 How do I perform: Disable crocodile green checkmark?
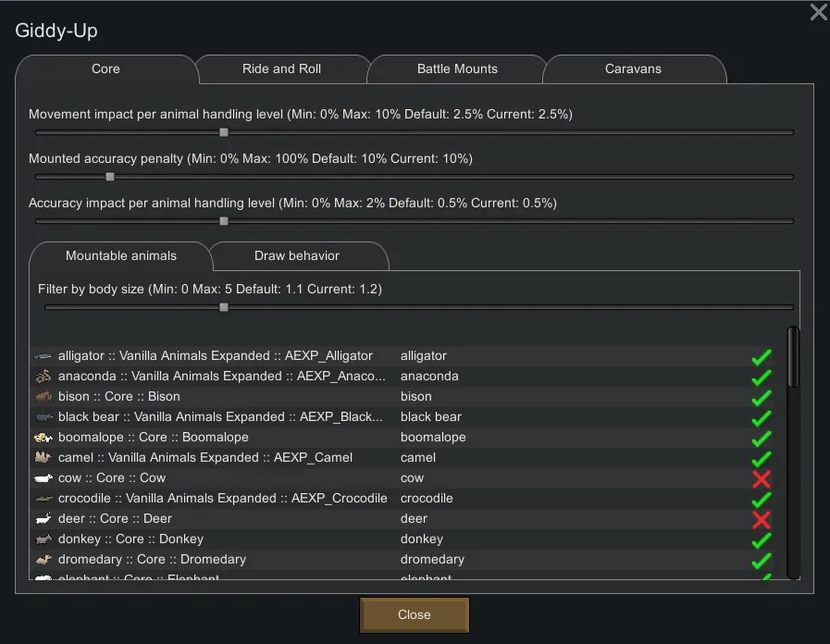click(x=761, y=499)
